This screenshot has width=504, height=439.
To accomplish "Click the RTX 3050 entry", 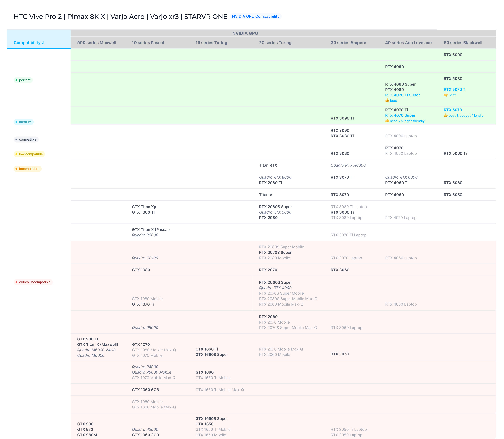I will click(340, 354).
